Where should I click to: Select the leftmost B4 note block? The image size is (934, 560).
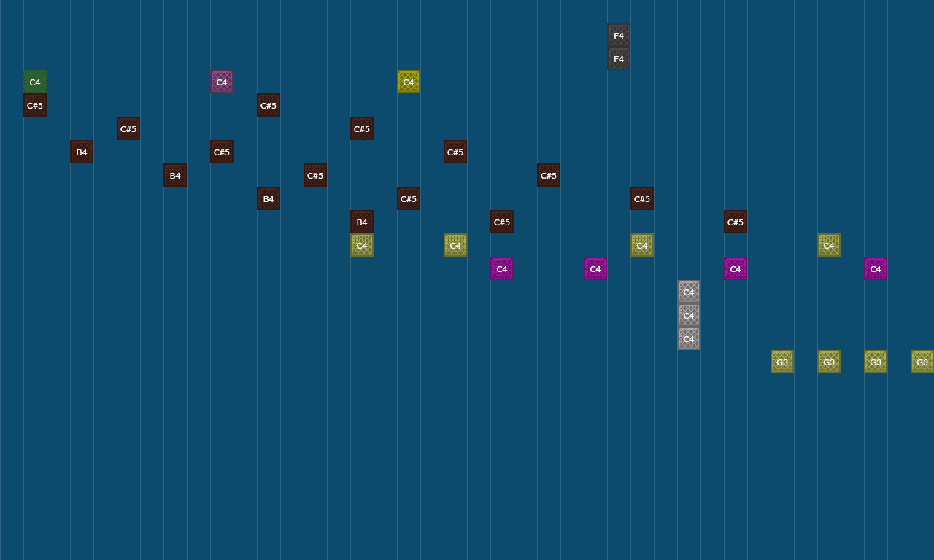(82, 152)
